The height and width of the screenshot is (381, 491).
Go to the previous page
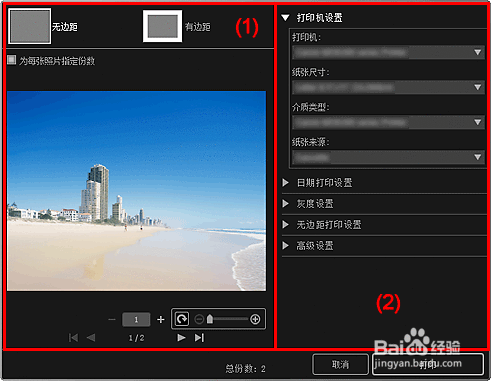[91, 338]
